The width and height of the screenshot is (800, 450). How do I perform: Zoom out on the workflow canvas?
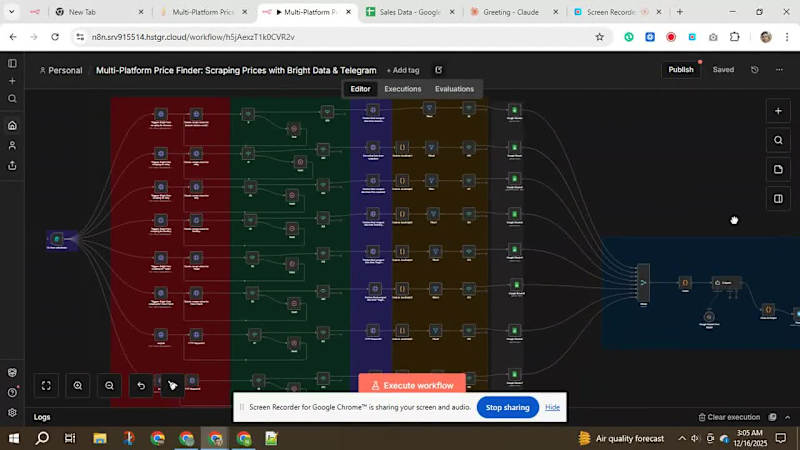pyautogui.click(x=109, y=386)
